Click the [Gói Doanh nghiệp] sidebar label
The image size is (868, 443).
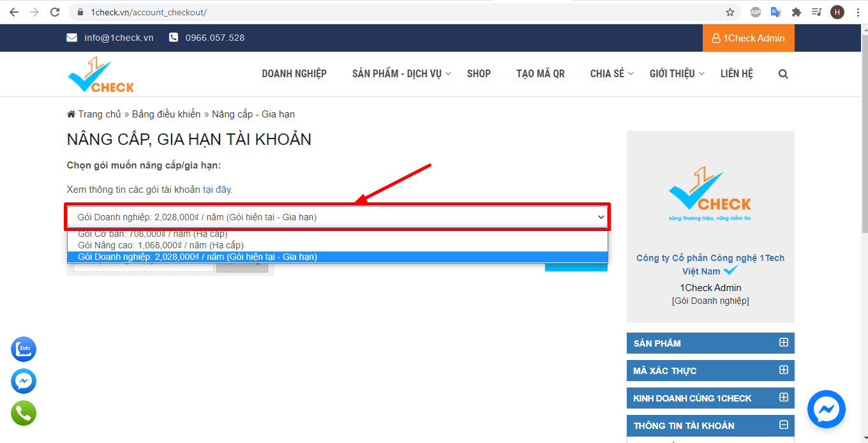coord(710,301)
